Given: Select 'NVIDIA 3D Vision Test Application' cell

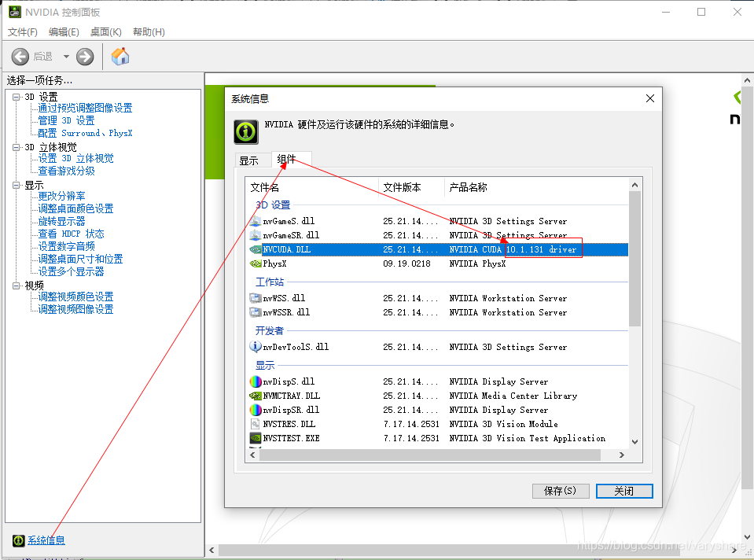Looking at the screenshot, I should point(527,438).
